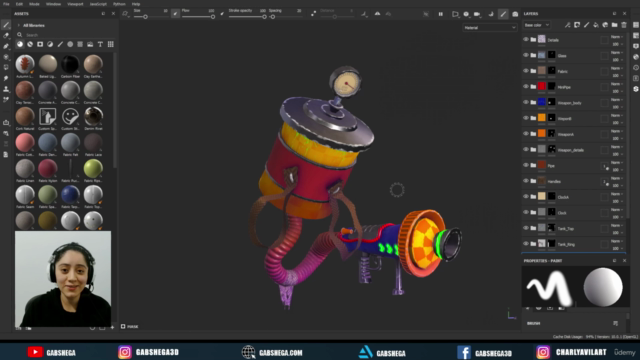Hide the Pipe layer folder
The image size is (640, 360).
(526, 165)
